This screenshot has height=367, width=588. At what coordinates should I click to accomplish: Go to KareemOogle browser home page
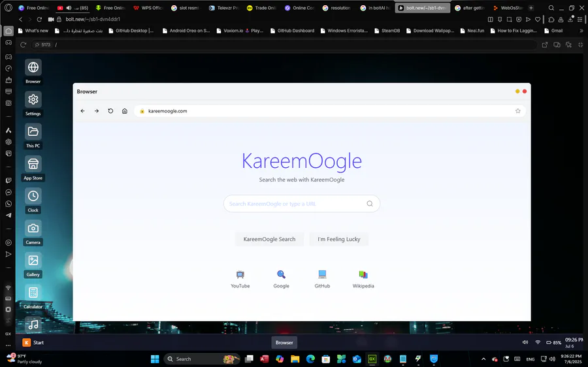(125, 111)
